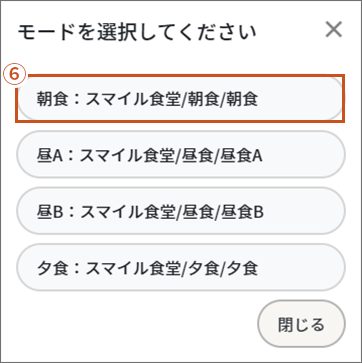Viewport: 362px width, 363px height.
Task: Select the option ending with 昼食A
Action: pyautogui.click(x=181, y=155)
